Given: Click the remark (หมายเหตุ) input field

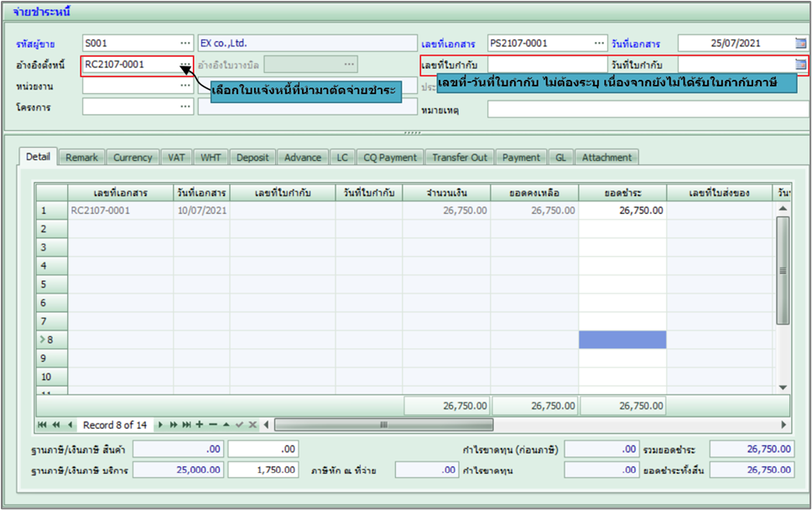Looking at the screenshot, I should pos(646,109).
